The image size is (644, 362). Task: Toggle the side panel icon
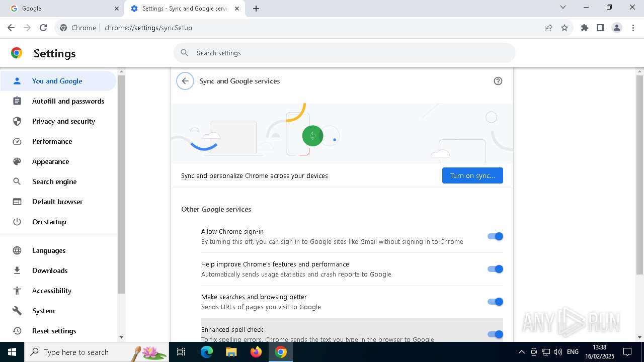601,28
